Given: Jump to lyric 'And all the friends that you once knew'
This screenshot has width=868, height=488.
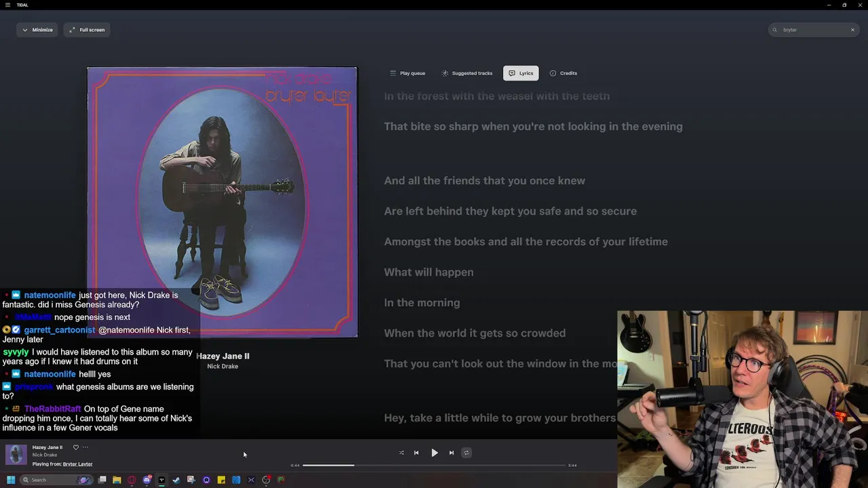Looking at the screenshot, I should point(484,181).
